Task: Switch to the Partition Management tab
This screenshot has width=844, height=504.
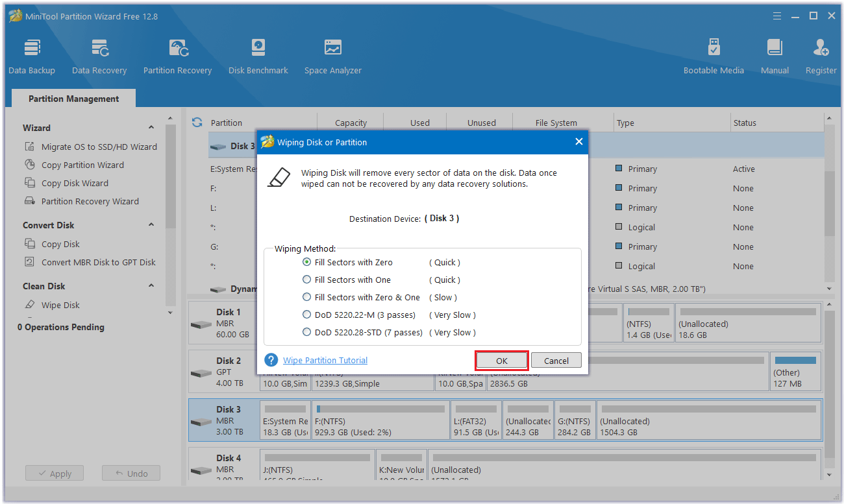Action: [74, 99]
